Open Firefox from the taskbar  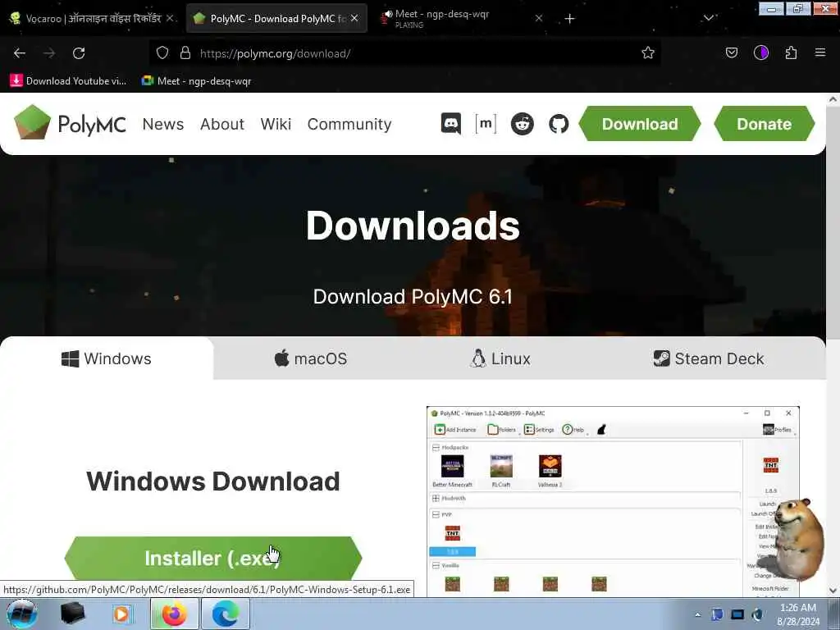click(x=175, y=614)
